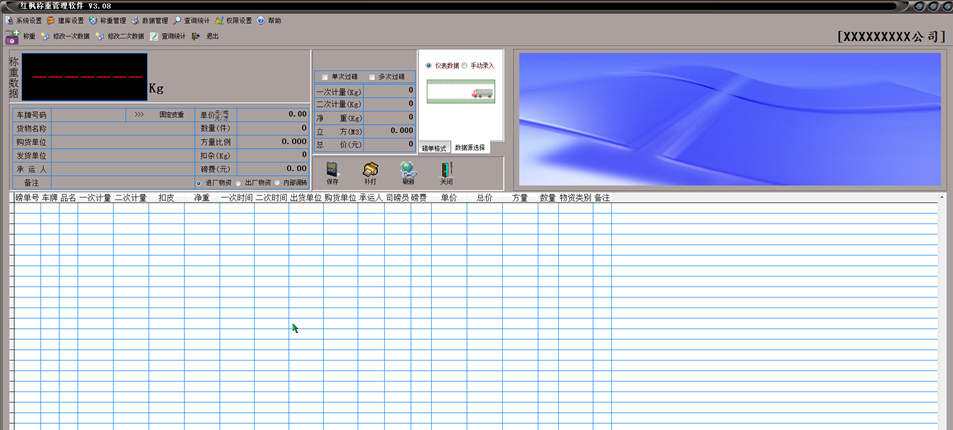The height and width of the screenshot is (430, 953).
Task: Click the 固定皮重 button
Action: [x=172, y=115]
